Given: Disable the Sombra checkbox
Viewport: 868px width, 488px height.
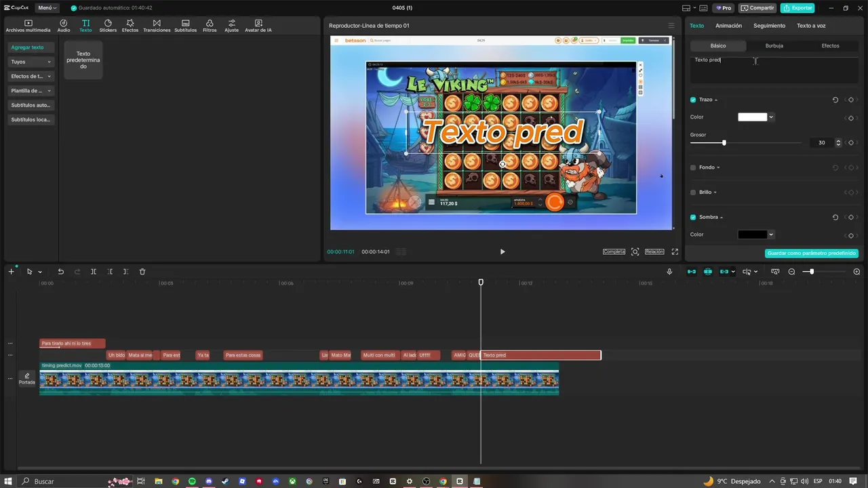Looking at the screenshot, I should (693, 217).
